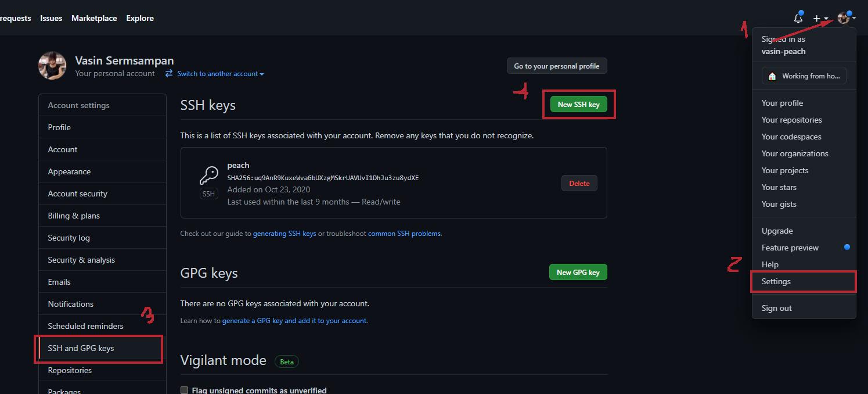Screen dimensions: 868x394
Task: Open Help from user menu
Action: pos(804,264)
